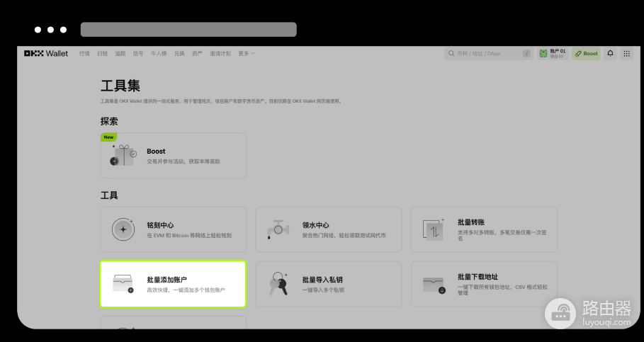The image size is (644, 342).
Task: Click the 工具集 page heading
Action: [x=120, y=86]
